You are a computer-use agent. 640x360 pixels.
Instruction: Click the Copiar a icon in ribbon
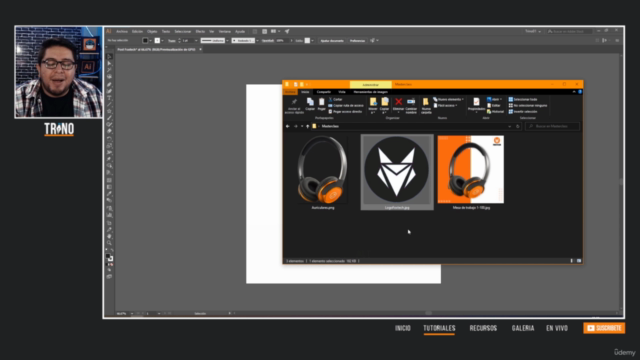click(384, 102)
